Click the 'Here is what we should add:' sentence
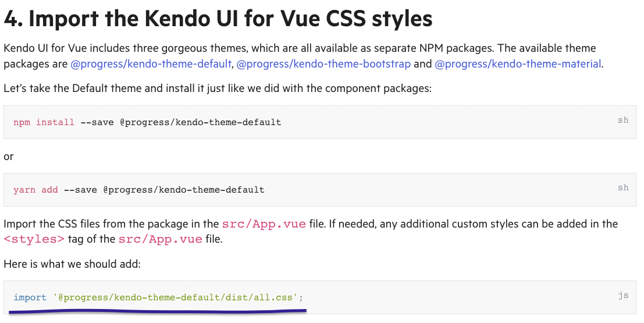Image resolution: width=644 pixels, height=323 pixels. (x=72, y=264)
